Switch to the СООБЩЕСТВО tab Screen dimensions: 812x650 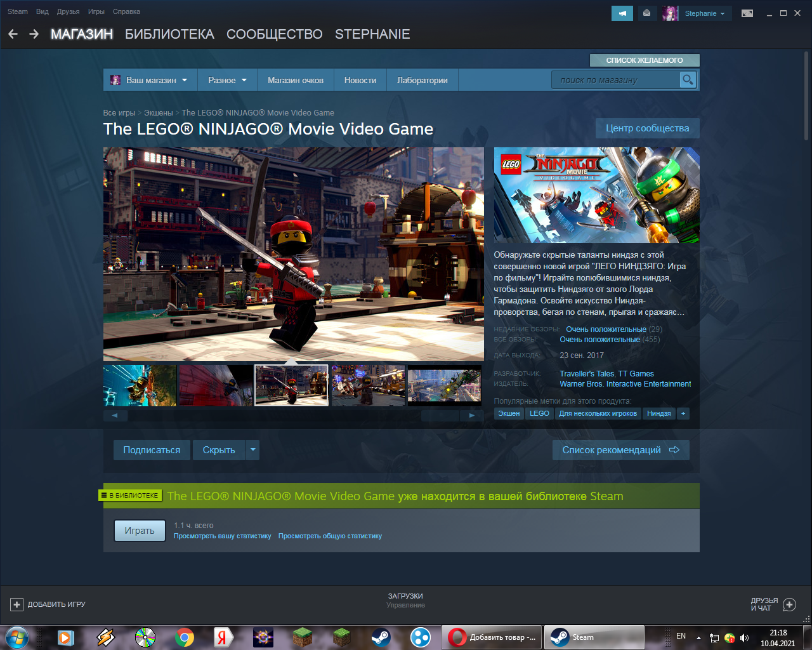(274, 34)
